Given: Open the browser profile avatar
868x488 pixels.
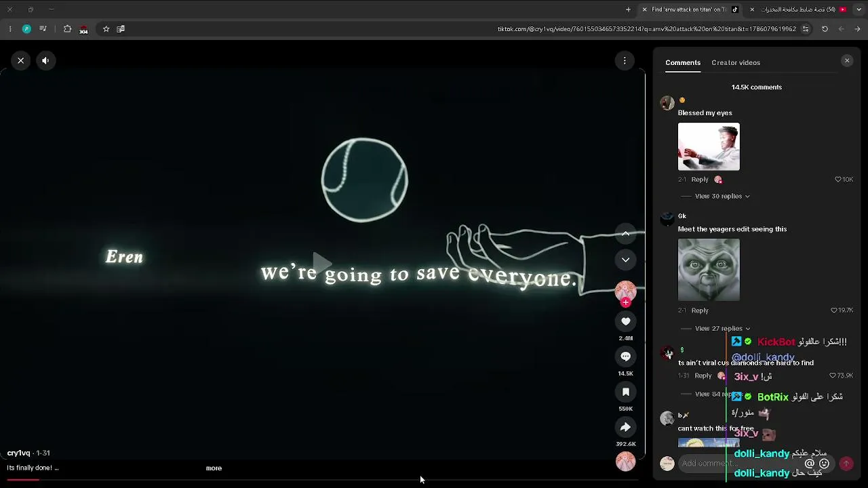Looking at the screenshot, I should (26, 29).
